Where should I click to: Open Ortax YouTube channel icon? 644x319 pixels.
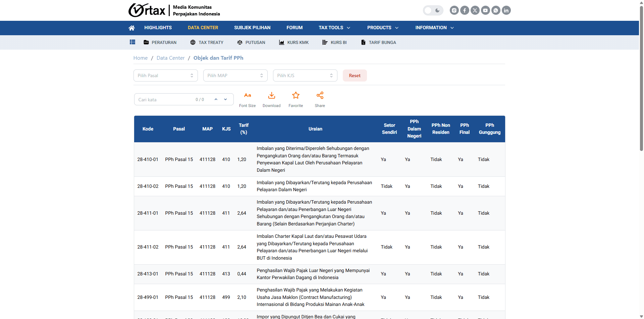pos(485,10)
